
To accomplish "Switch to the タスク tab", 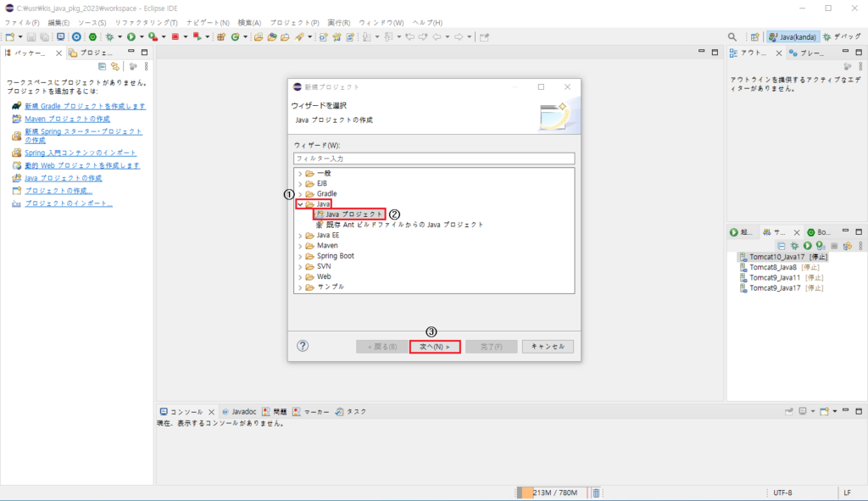I will (x=351, y=412).
